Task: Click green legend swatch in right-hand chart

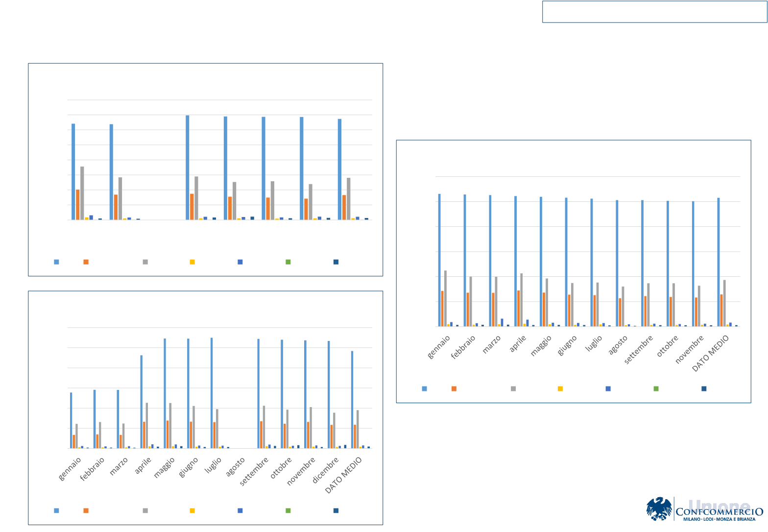Action: click(x=656, y=388)
